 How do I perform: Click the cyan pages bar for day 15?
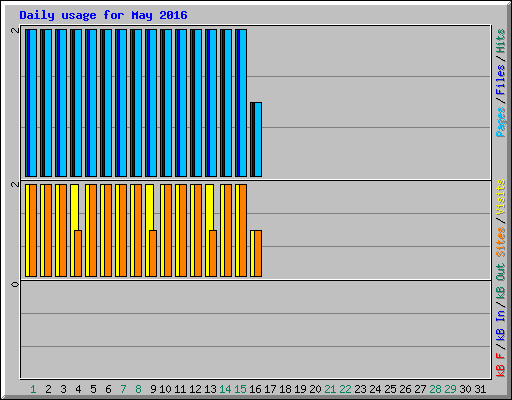243,103
